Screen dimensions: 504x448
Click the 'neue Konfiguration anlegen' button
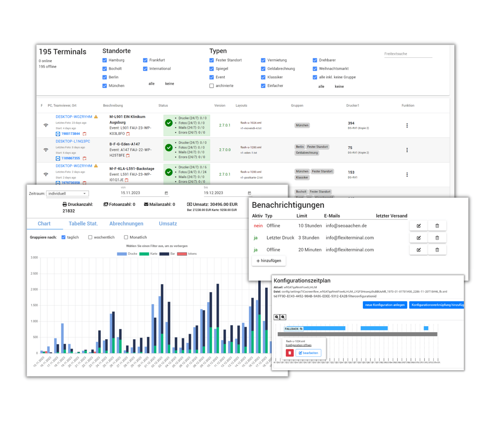(x=385, y=305)
